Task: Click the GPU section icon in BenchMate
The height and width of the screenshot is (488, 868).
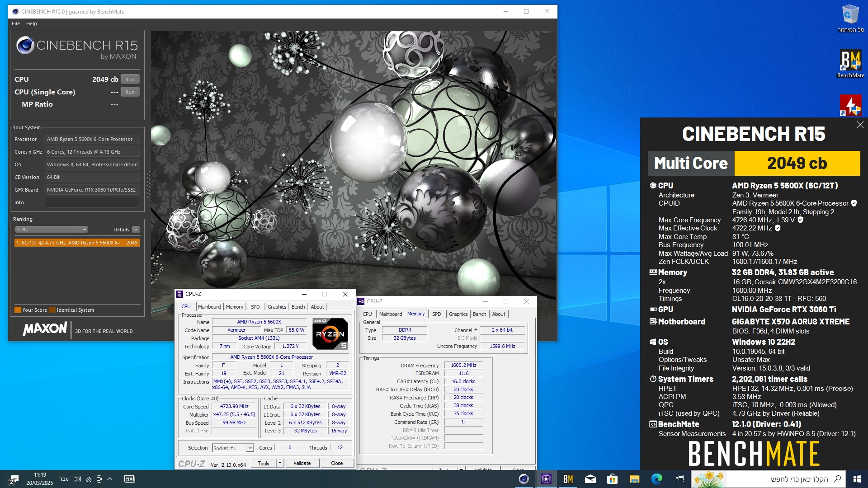Action: click(653, 310)
